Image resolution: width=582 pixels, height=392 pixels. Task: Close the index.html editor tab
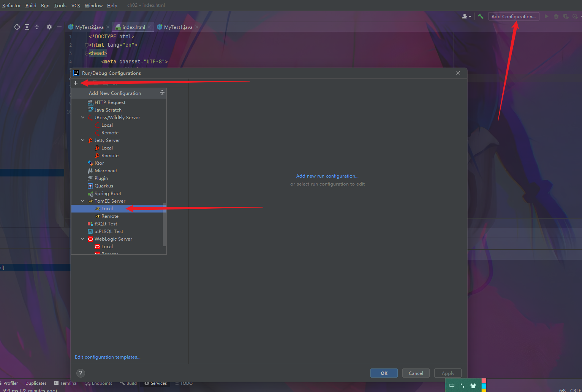click(x=149, y=27)
